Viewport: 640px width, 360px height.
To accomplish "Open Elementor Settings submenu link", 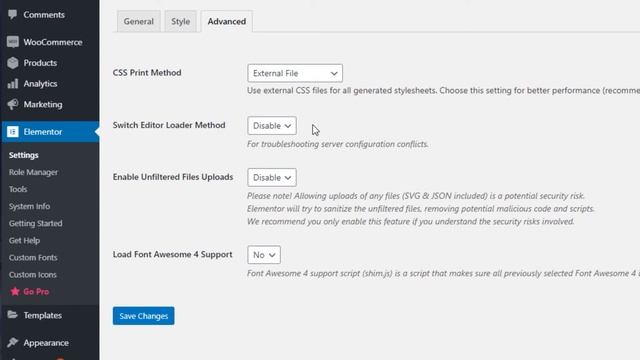I will pyautogui.click(x=24, y=155).
